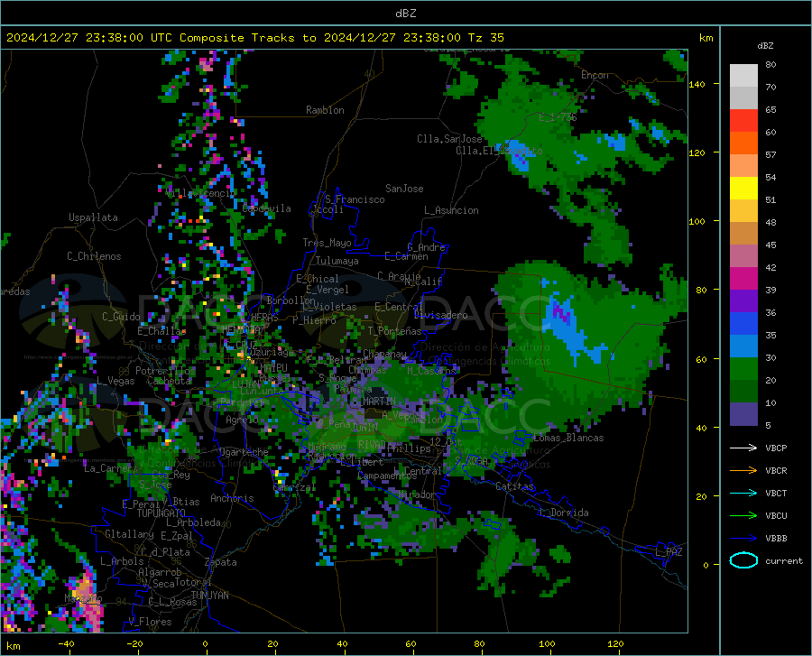
Task: Click the x-axis '120' km tick label
Action: [x=615, y=643]
